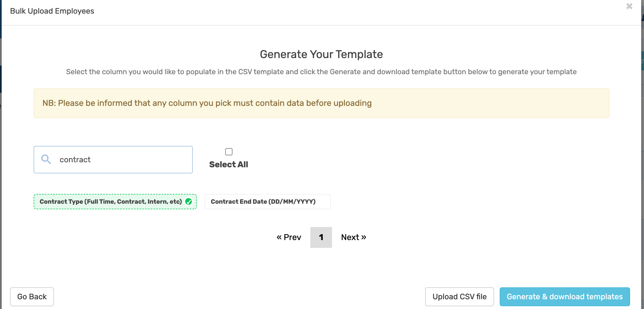Click the Bulk Upload Employees title
Viewport: 644px width, 309px height.
coord(52,11)
